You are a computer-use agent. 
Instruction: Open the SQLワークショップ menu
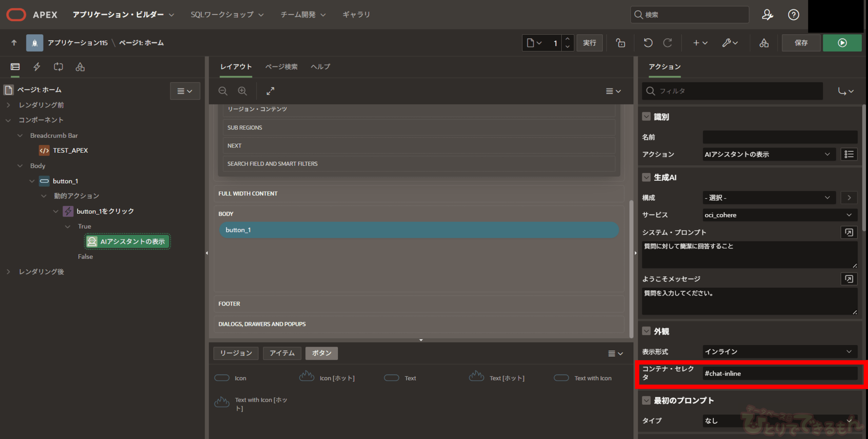[x=227, y=15]
